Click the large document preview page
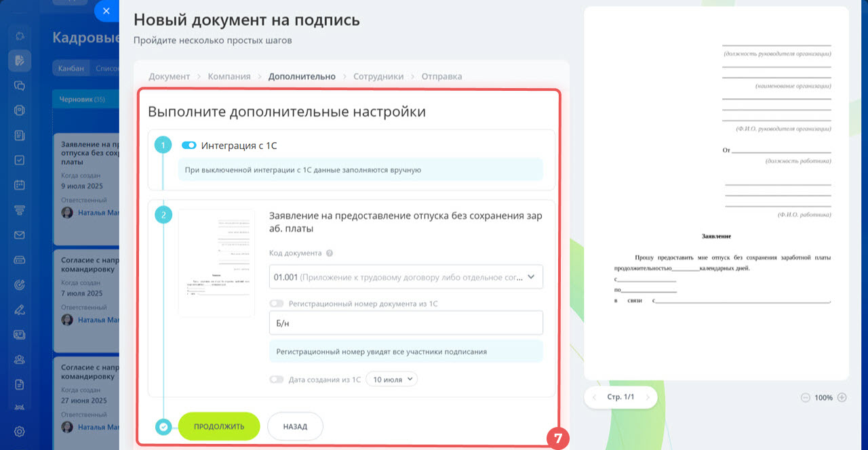The height and width of the screenshot is (450, 868). (x=716, y=193)
